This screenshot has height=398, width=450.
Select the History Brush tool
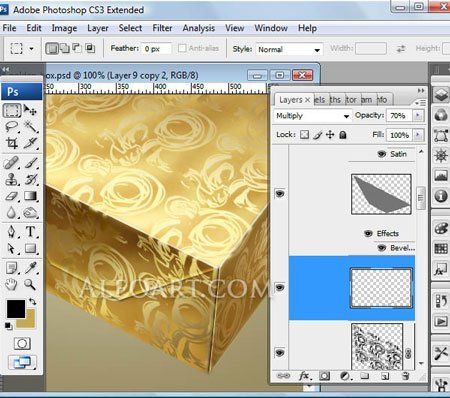(30, 180)
